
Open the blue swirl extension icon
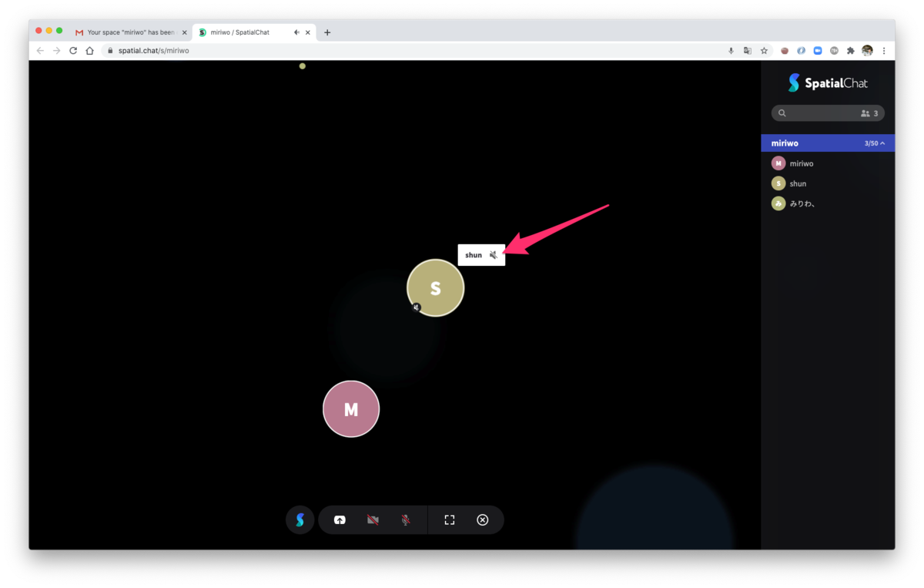coord(802,51)
